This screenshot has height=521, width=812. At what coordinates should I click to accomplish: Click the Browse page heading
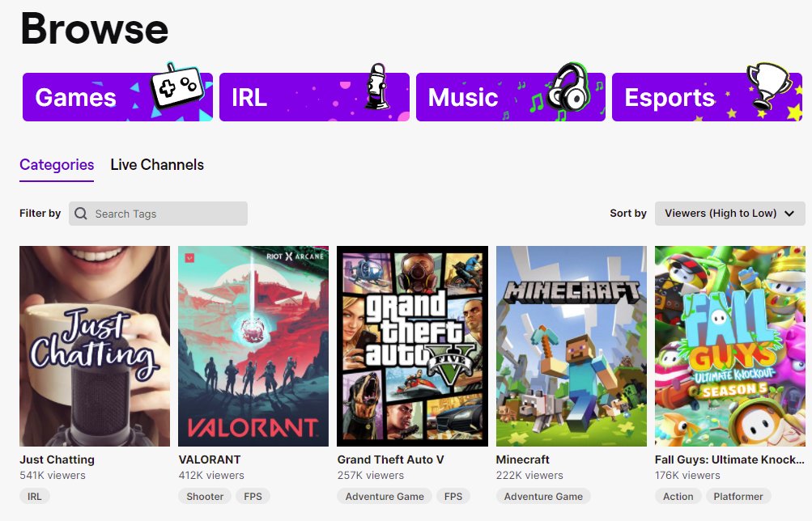click(95, 29)
